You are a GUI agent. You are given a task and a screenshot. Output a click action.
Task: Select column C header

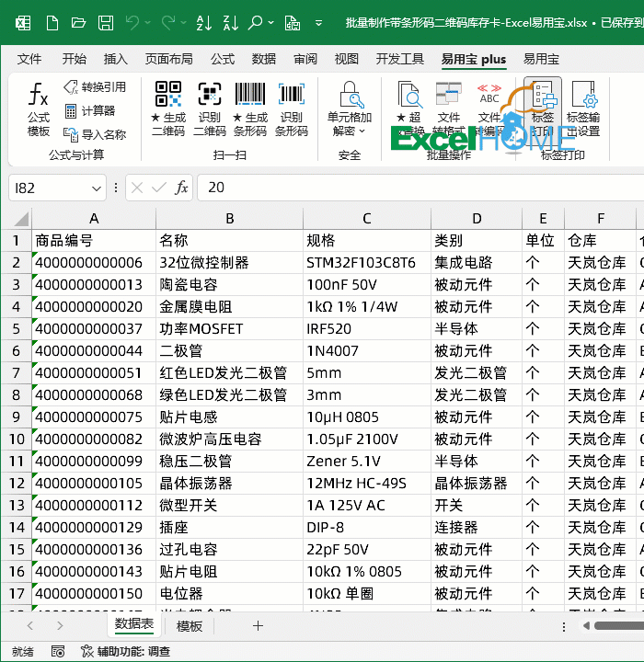pos(367,219)
